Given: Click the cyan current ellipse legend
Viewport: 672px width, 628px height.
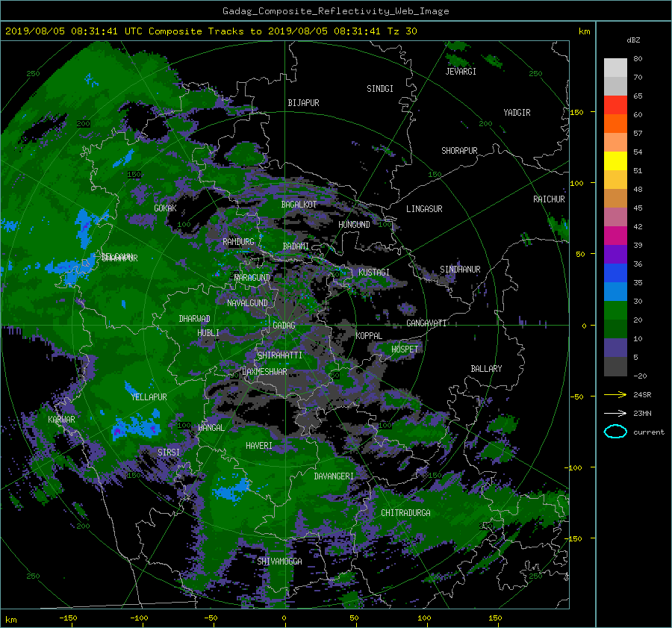Looking at the screenshot, I should 615,432.
